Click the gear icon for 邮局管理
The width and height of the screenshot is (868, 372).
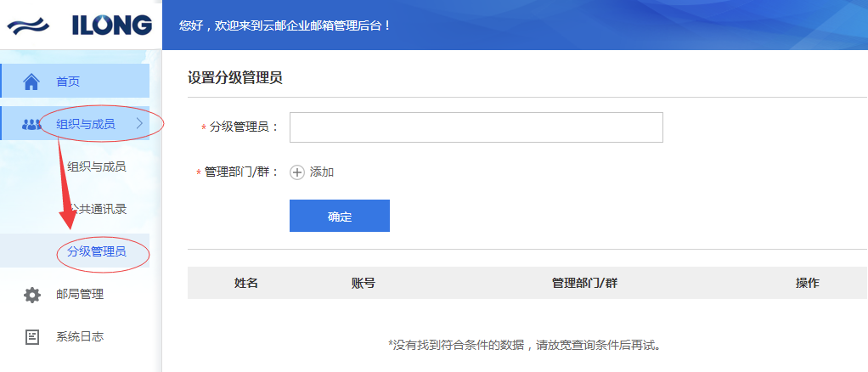pos(32,295)
